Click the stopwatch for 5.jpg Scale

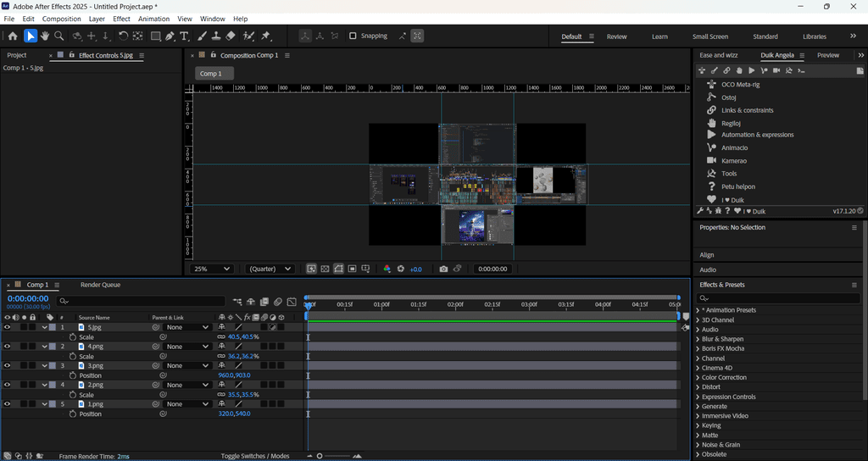(72, 337)
